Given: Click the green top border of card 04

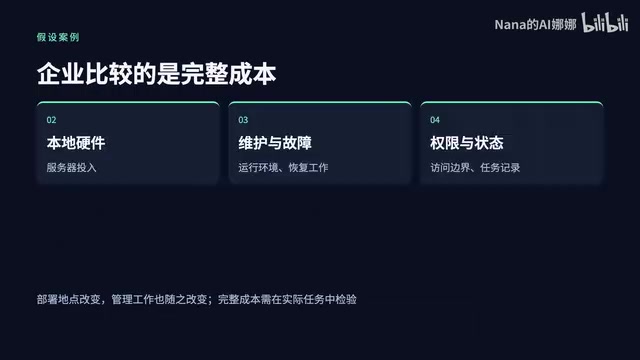Looking at the screenshot, I should 512,102.
